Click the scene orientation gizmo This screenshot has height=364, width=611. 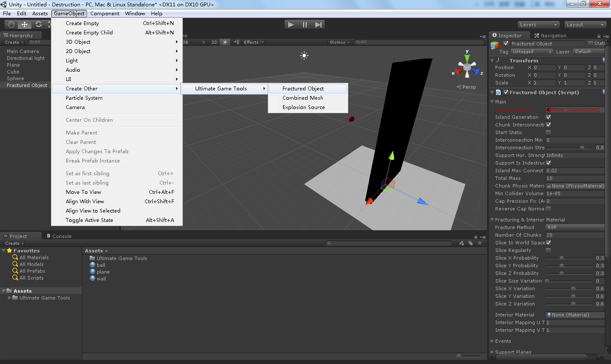coord(467,67)
